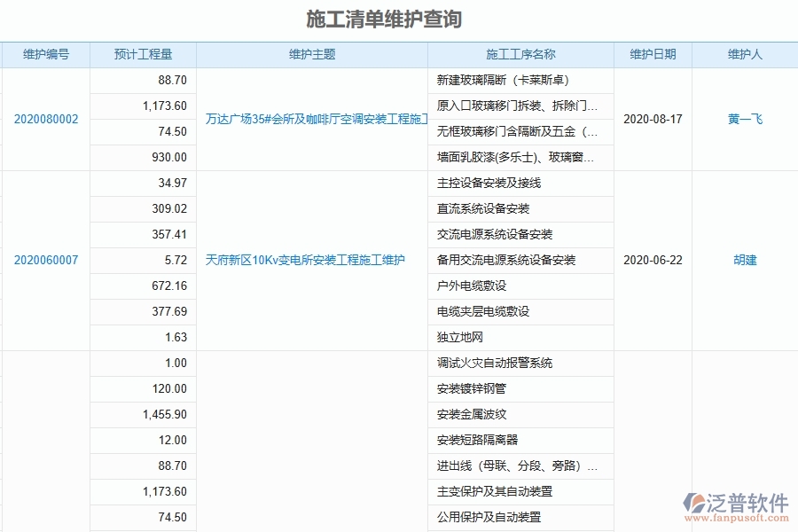Click the 预计工程量 column header
This screenshot has width=798, height=532.
click(x=143, y=54)
